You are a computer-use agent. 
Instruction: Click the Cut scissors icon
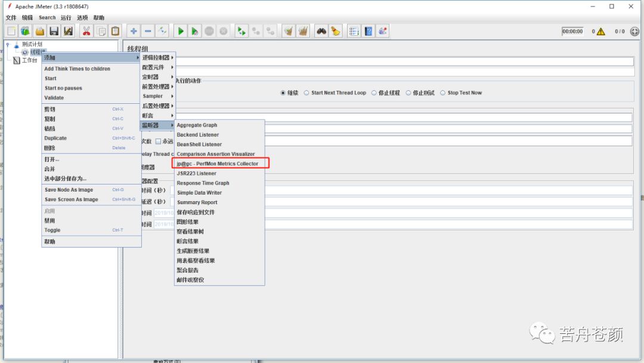coord(86,31)
